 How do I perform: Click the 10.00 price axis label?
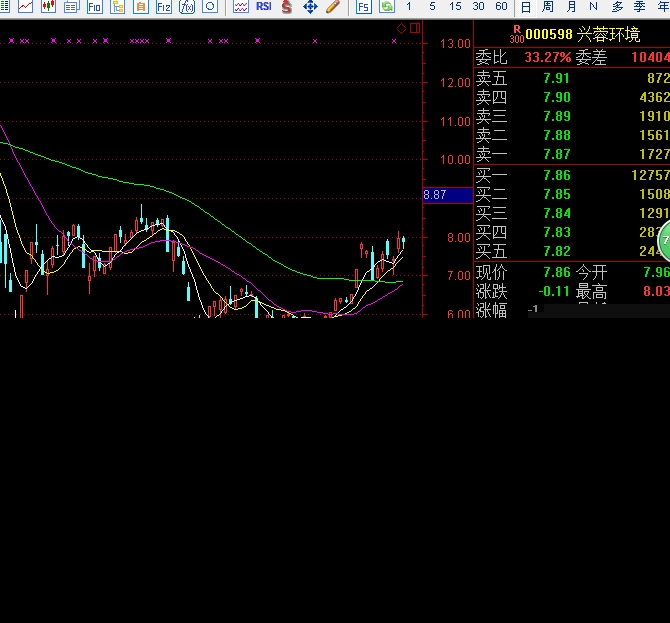click(455, 160)
